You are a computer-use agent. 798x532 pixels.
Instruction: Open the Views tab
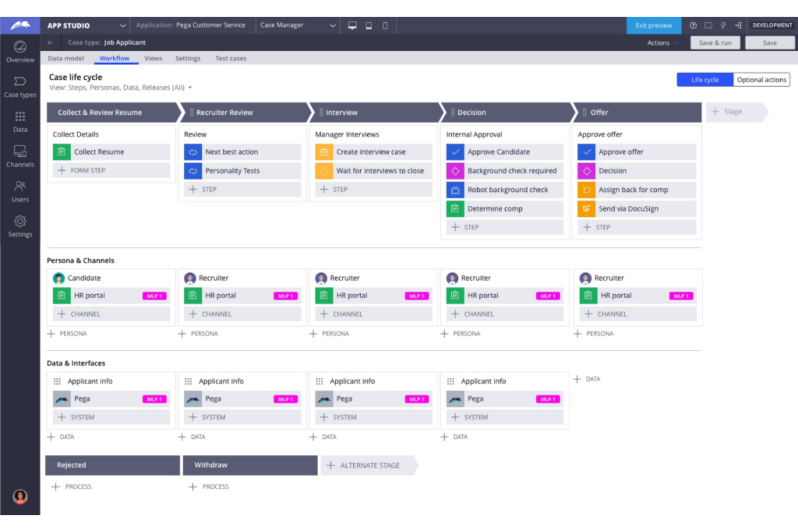(x=153, y=58)
